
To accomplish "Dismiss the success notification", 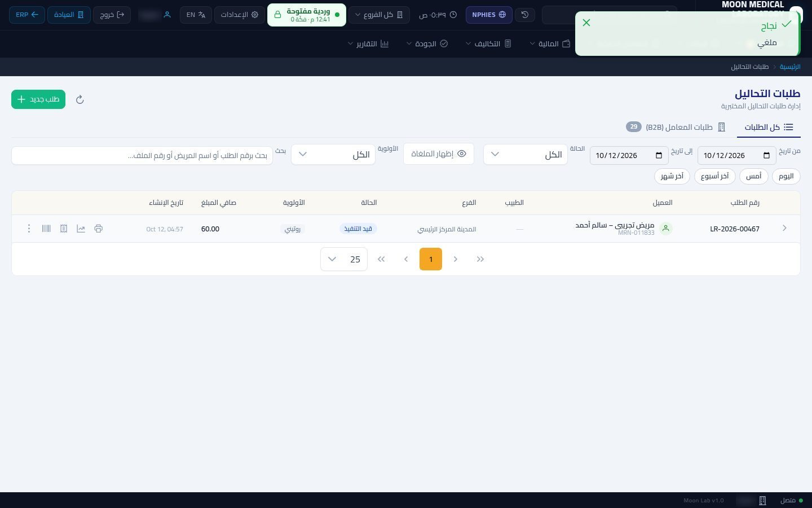I will (586, 23).
